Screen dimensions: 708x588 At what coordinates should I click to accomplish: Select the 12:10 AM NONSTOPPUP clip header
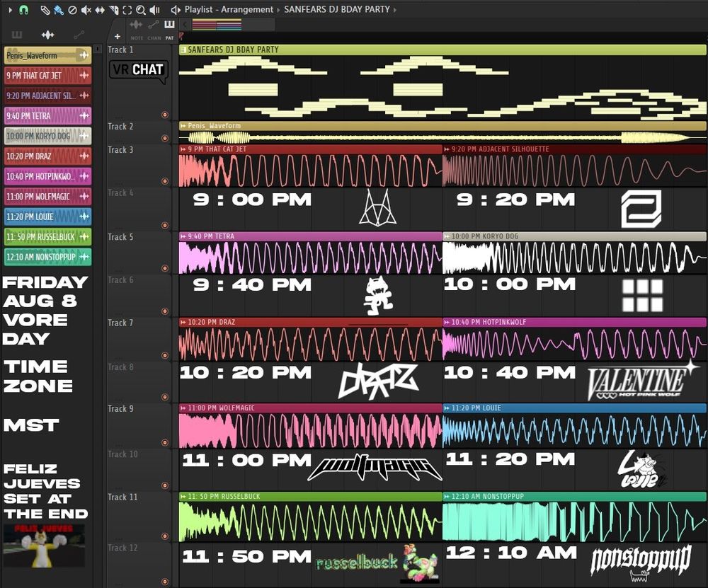pos(574,497)
